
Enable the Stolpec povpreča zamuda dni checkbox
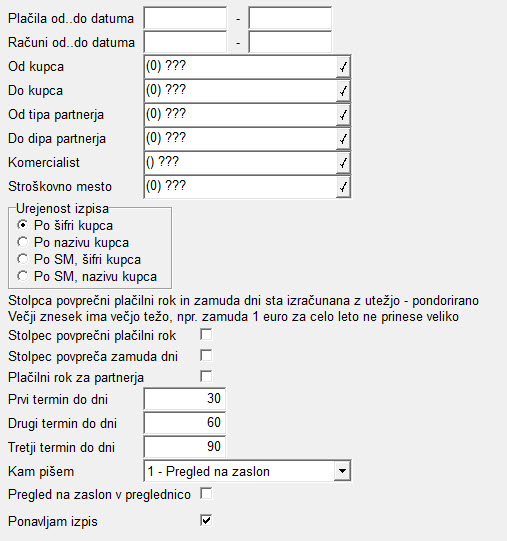pos(206,355)
